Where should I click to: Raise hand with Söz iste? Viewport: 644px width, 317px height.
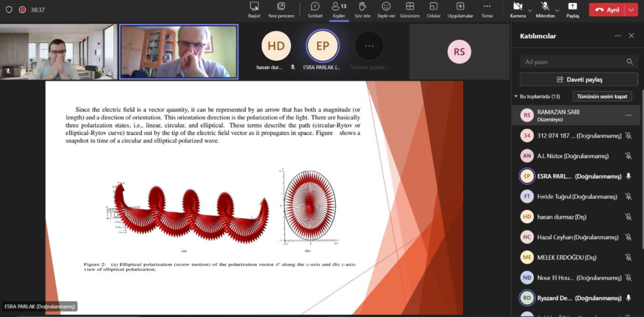point(363,7)
